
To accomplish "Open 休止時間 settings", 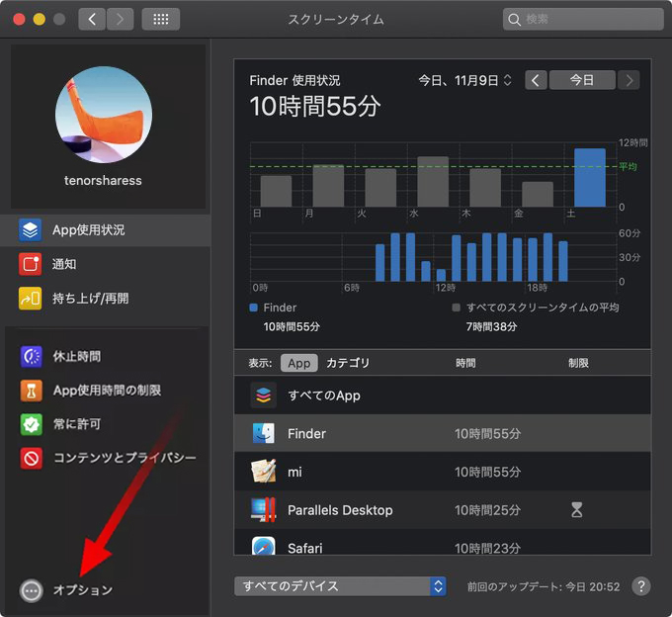I will coord(76,356).
